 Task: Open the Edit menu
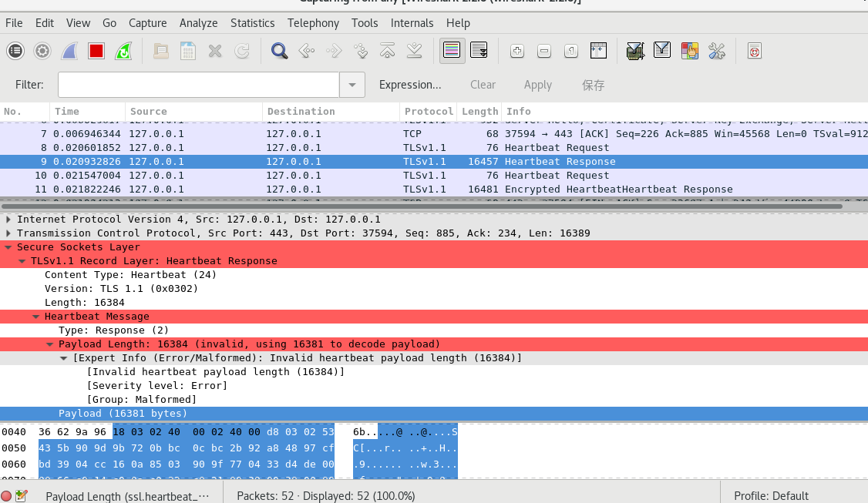tap(44, 22)
